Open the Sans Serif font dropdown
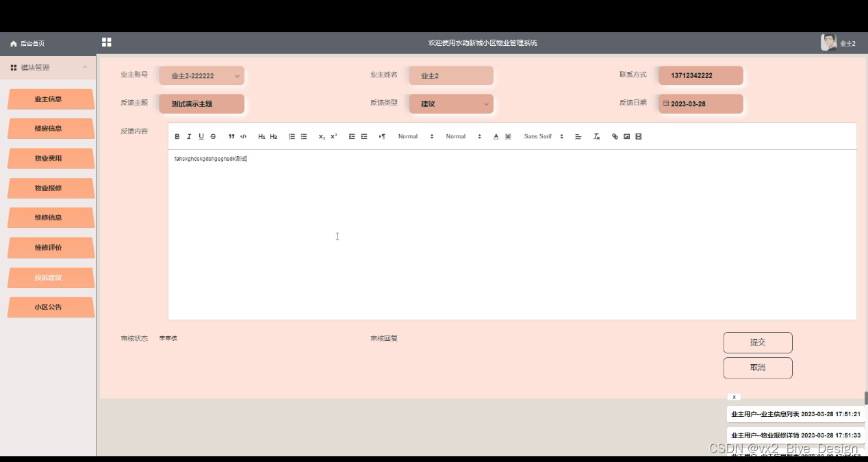Viewport: 868px width, 462px height. [544, 137]
